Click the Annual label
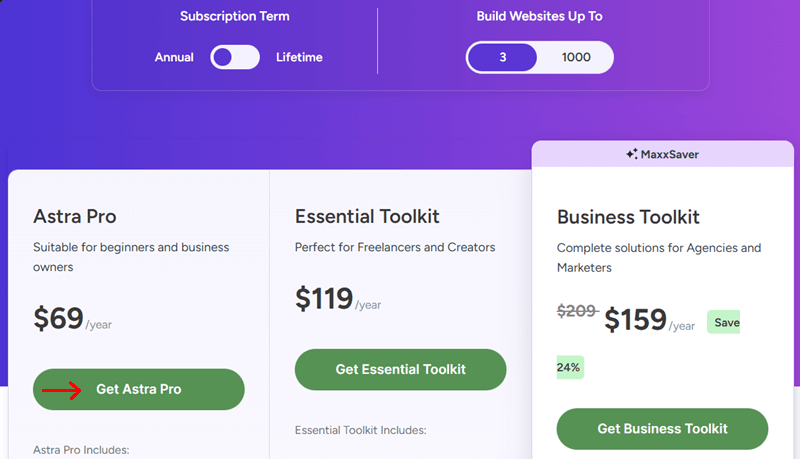 (174, 57)
